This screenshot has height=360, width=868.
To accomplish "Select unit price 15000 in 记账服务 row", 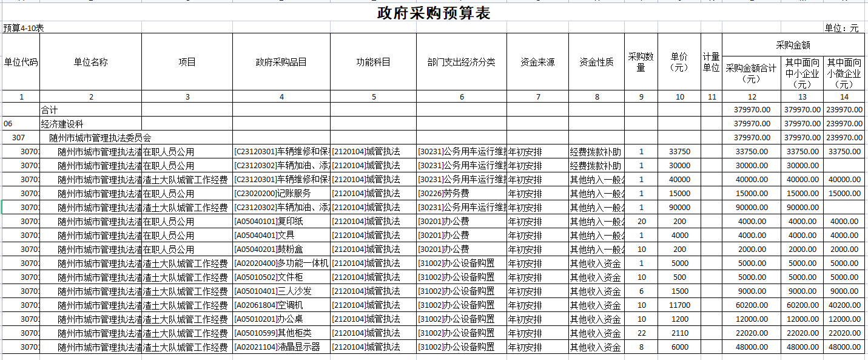I will pos(679,194).
